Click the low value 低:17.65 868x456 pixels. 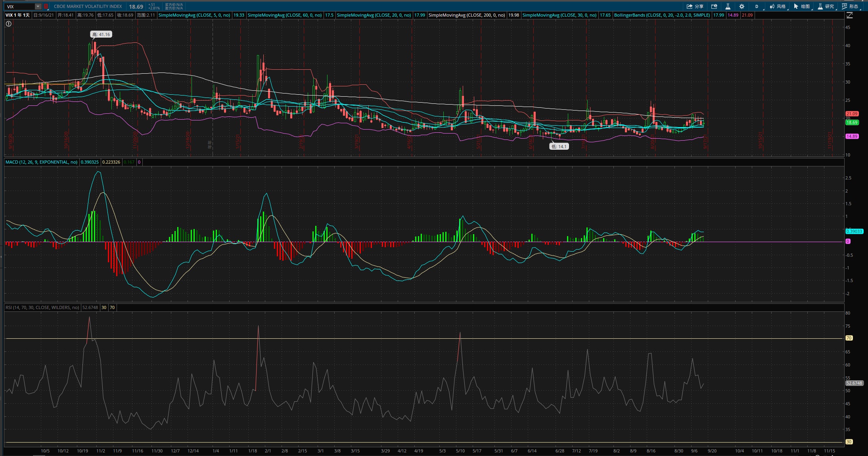point(105,15)
